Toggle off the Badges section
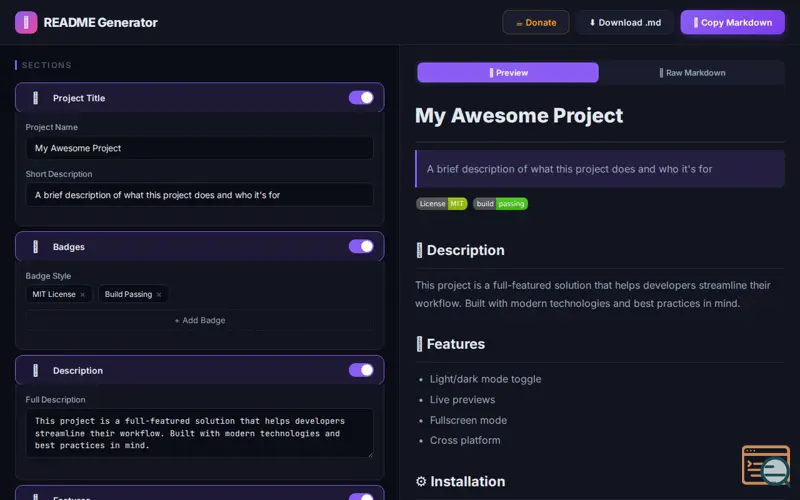 (x=361, y=246)
